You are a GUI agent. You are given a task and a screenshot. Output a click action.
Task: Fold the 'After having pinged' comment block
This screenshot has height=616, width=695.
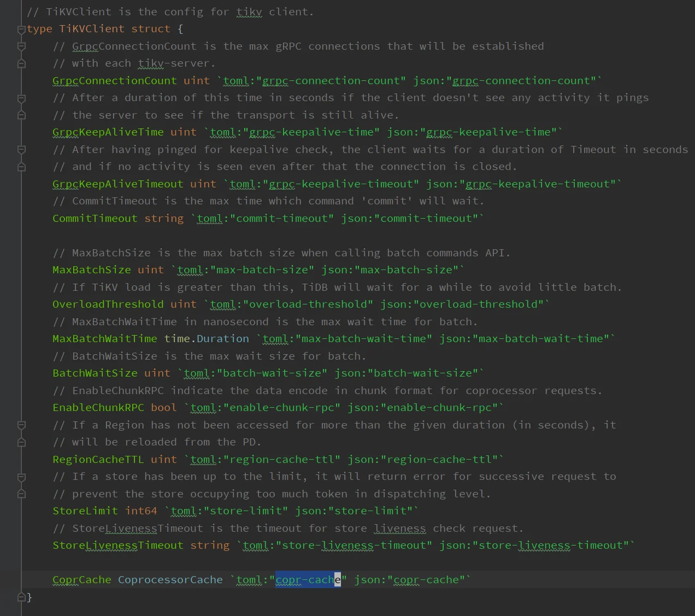click(x=21, y=150)
